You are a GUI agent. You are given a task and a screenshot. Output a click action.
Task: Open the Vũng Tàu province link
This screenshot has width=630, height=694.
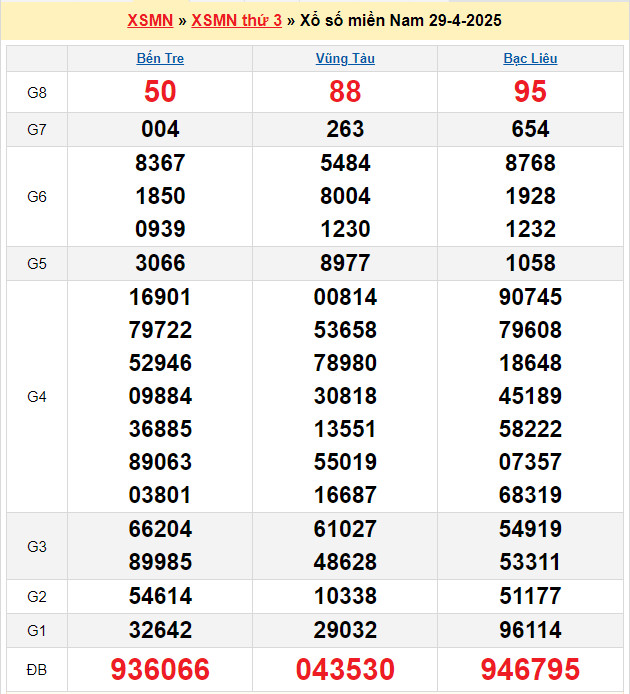pos(345,58)
